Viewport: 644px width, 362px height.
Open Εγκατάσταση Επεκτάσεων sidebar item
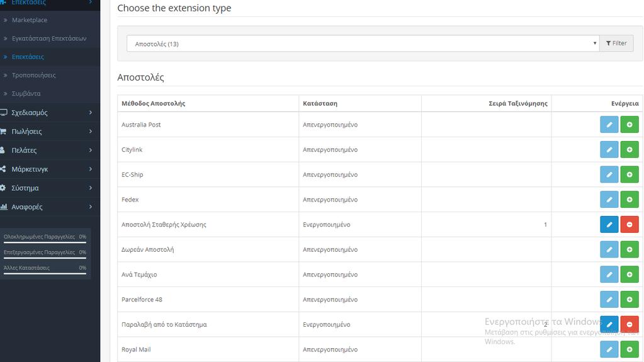point(49,38)
